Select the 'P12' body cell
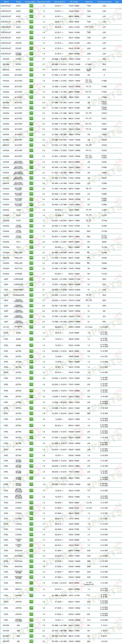122x644 pixels. click(89, 620)
